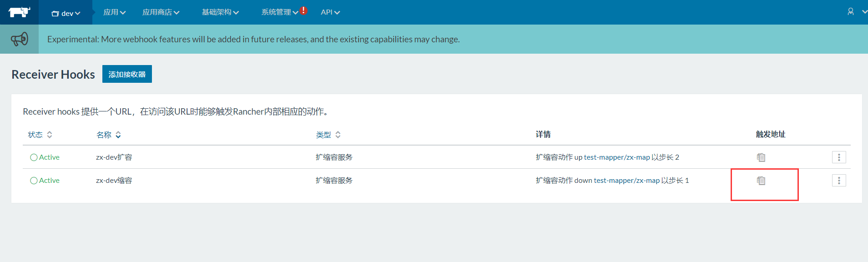Expand the 应用 menu

[x=114, y=12]
